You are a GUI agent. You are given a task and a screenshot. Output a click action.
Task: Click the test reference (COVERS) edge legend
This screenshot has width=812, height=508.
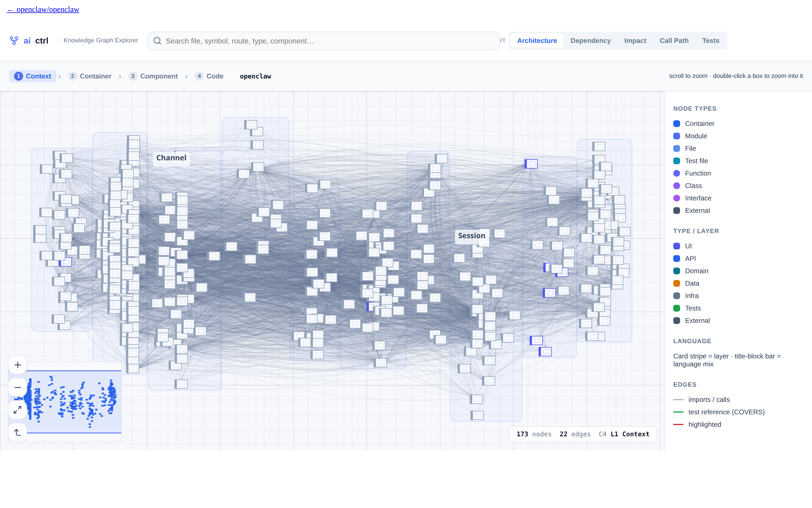(x=719, y=412)
